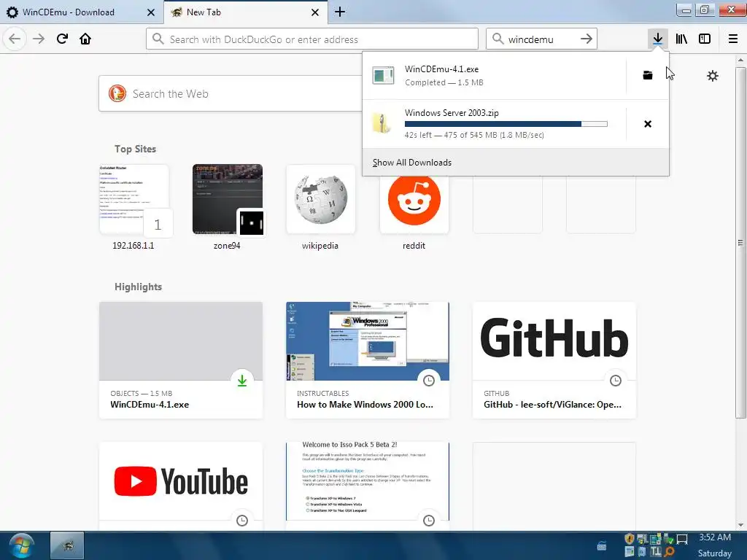Click the scrollbar up arrow

coord(740,60)
